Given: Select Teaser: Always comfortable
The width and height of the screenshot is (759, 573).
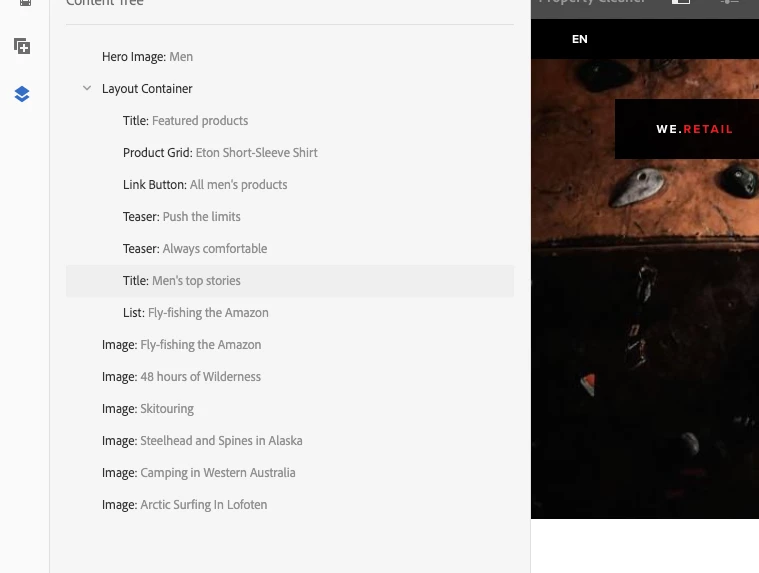Looking at the screenshot, I should click(289, 248).
